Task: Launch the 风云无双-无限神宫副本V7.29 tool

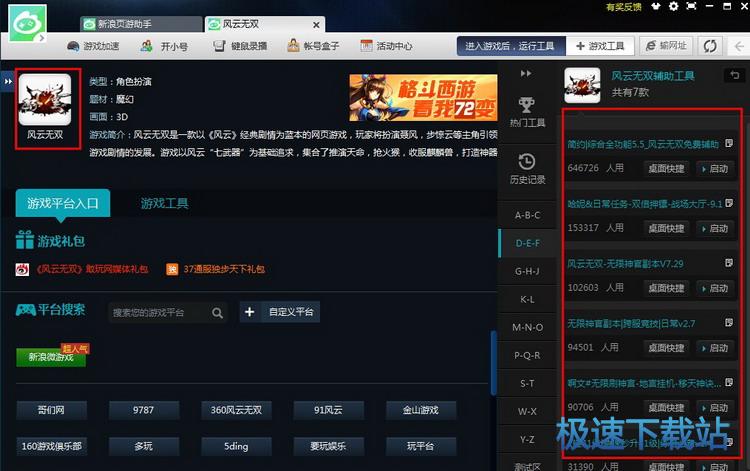Action: [x=715, y=288]
